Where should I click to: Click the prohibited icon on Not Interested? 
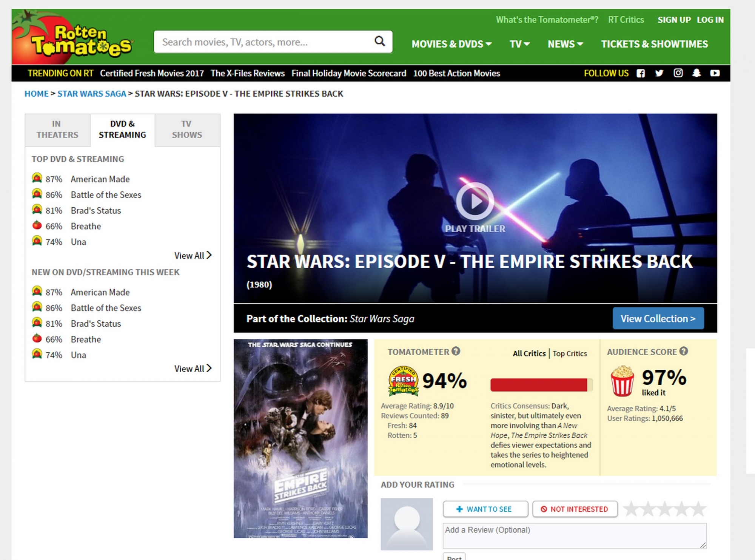point(544,509)
